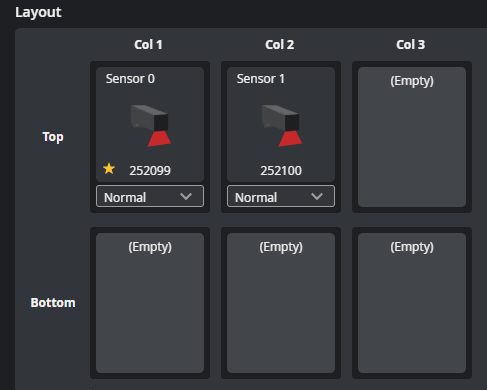Select the empty Bottom slot in Col 1
Image resolution: width=487 pixels, height=390 pixels.
coord(150,303)
